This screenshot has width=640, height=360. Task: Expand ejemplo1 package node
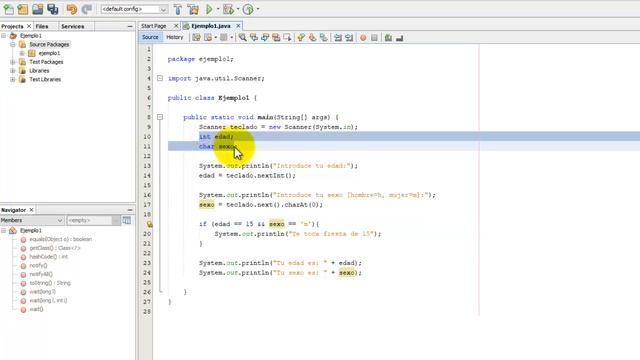click(x=22, y=53)
